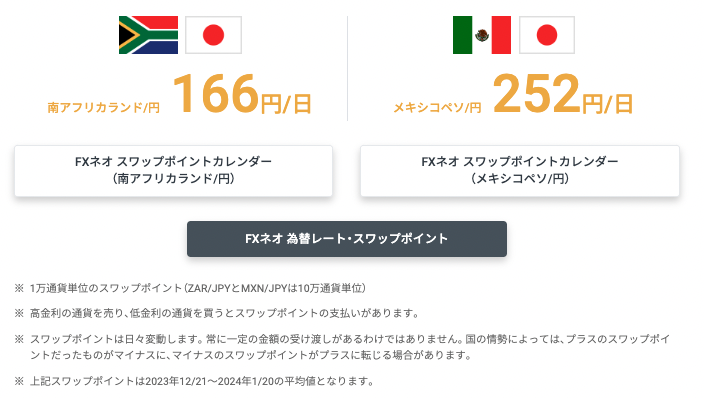Viewport: 704px width, 398px height.
Task: Click the 252円/日 swap value
Action: click(x=563, y=94)
